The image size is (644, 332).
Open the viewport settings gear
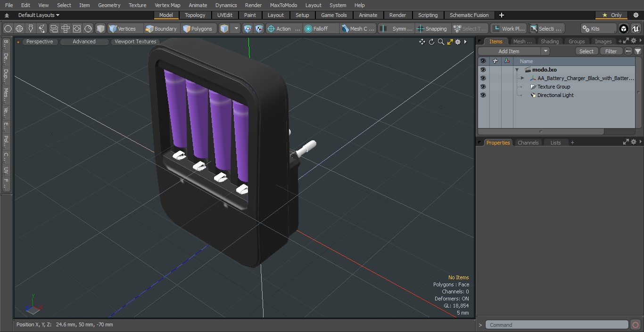(458, 42)
